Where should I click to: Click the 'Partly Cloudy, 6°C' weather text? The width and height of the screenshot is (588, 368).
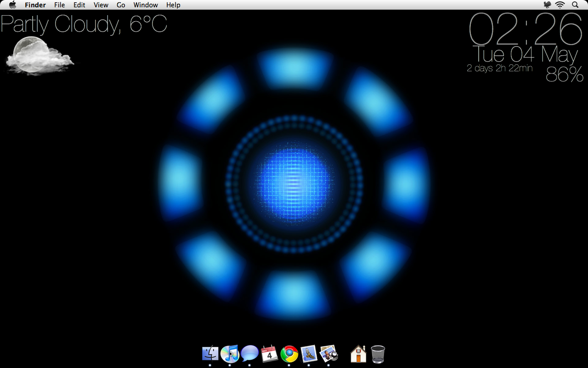(x=84, y=24)
